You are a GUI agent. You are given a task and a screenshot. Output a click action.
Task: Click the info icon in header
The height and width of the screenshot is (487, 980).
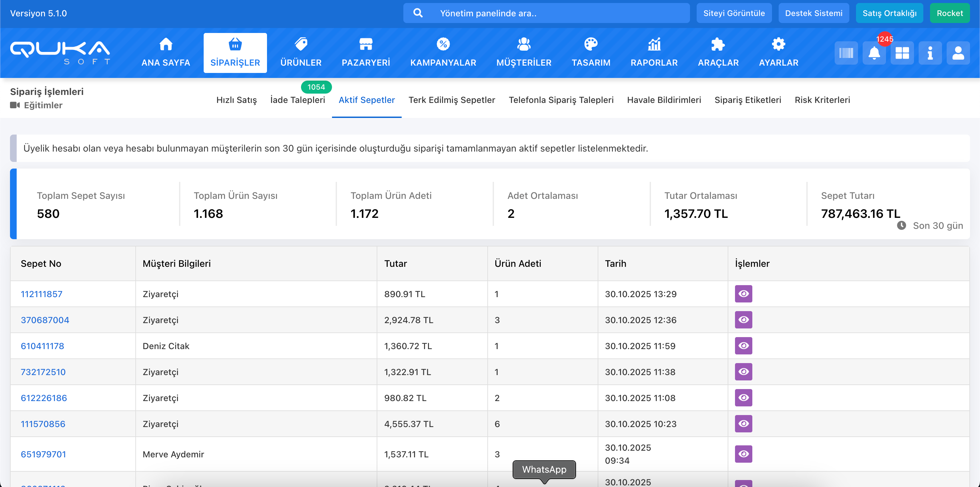point(930,53)
